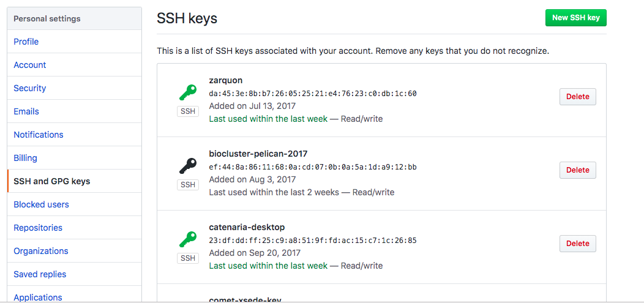Go to Repositories settings
Image resolution: width=644 pixels, height=303 pixels.
pyautogui.click(x=38, y=228)
